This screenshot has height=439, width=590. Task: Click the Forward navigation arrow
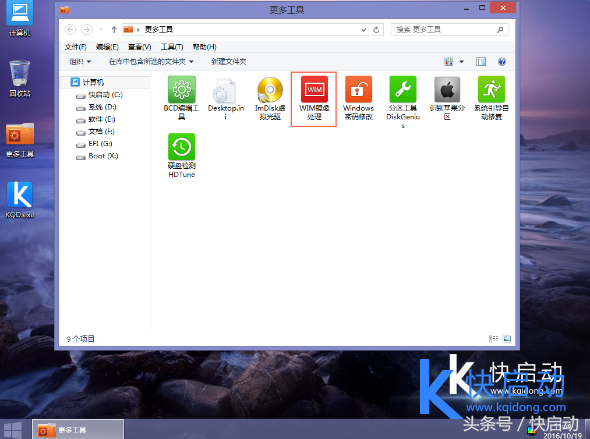point(87,29)
